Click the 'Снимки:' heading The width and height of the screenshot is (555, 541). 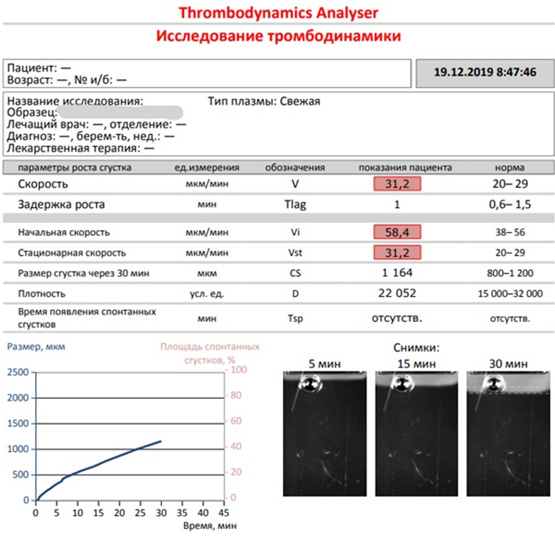click(x=416, y=348)
